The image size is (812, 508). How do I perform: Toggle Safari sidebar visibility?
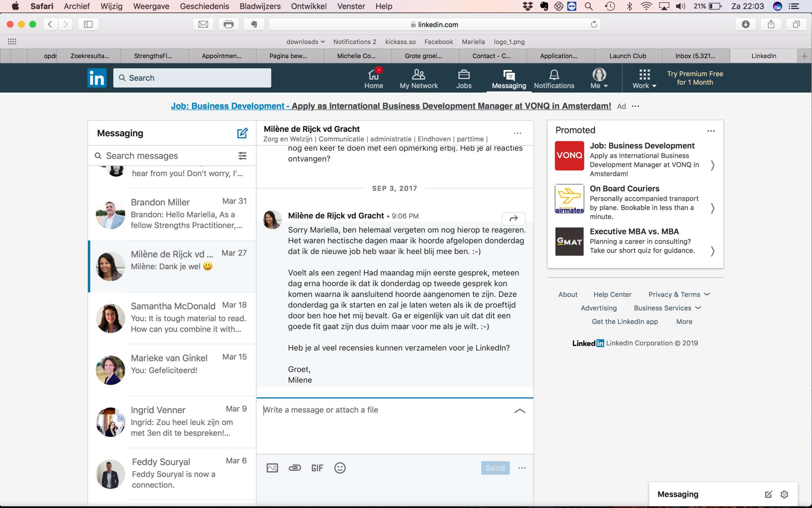coord(88,24)
